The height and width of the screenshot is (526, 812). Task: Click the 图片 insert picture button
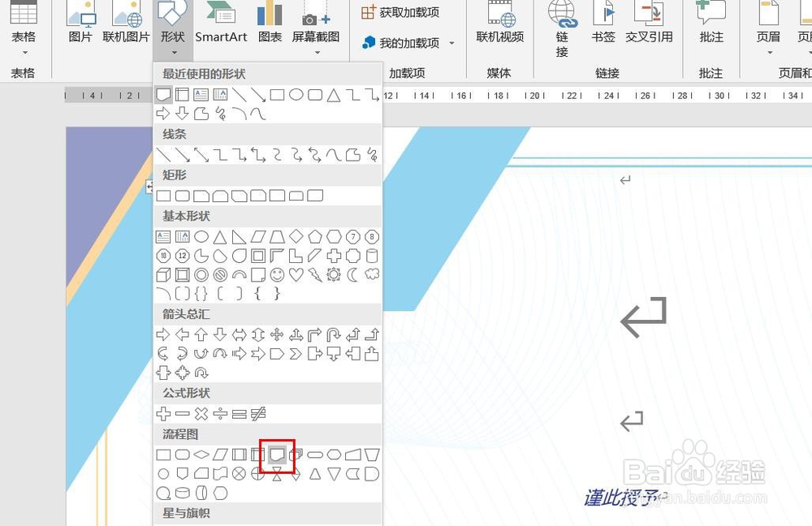80,24
